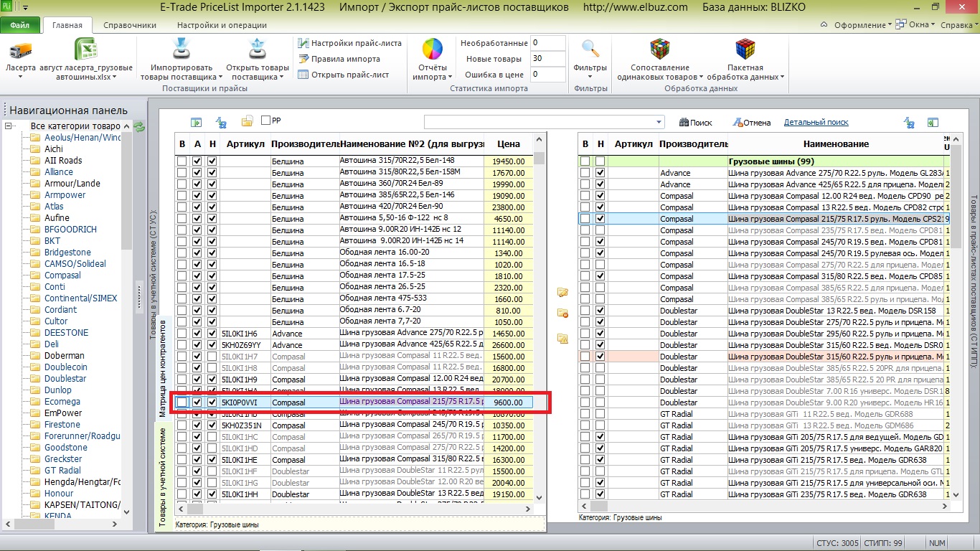Tick B checkbox in Грузовые шины (99) header row

click(x=585, y=161)
